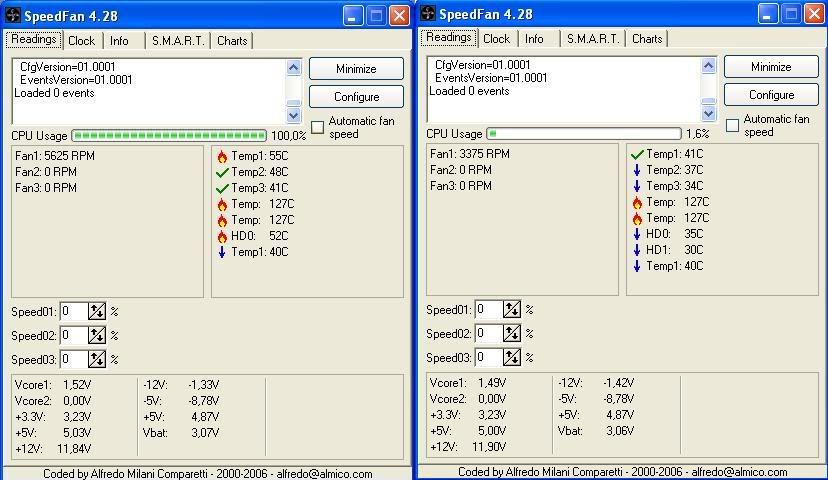Click log scroll down arrow in left window
Image resolution: width=828 pixels, height=480 pixels.
pyautogui.click(x=294, y=115)
